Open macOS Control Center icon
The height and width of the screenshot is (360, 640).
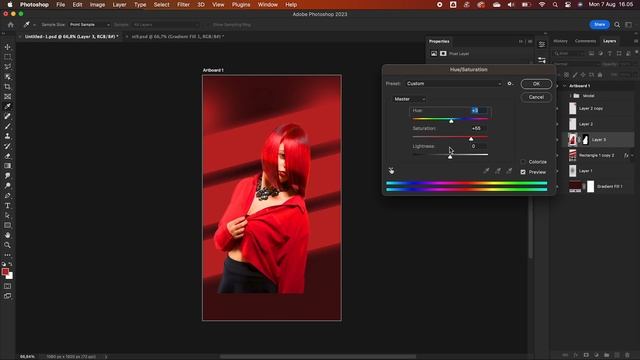point(568,4)
